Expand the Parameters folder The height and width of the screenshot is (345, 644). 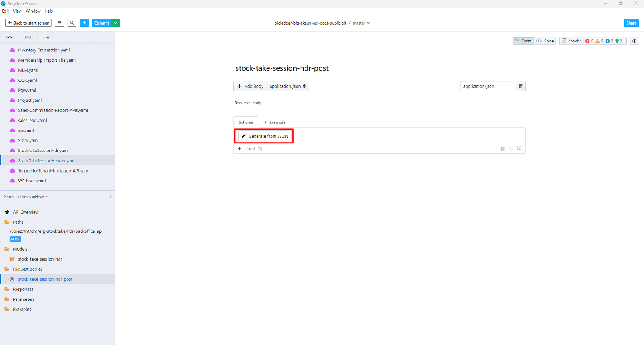pos(24,299)
